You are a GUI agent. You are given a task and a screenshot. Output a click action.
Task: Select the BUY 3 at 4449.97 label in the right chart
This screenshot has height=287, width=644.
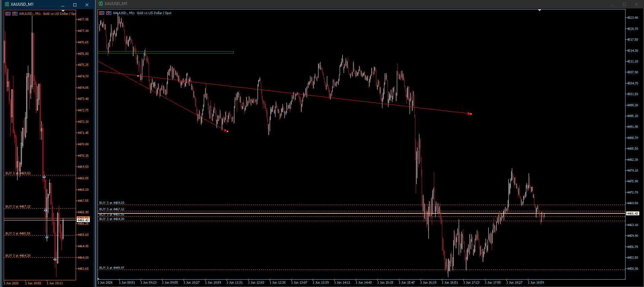tap(112, 268)
